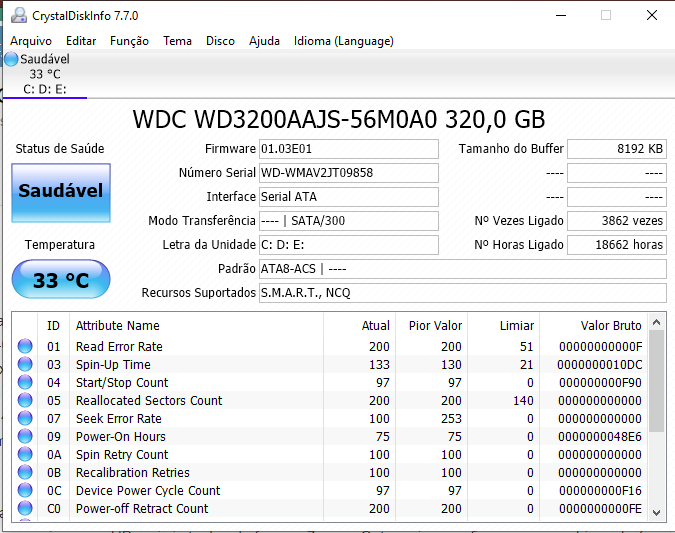Click the Status de Saúde label
The width and height of the screenshot is (675, 533).
60,149
